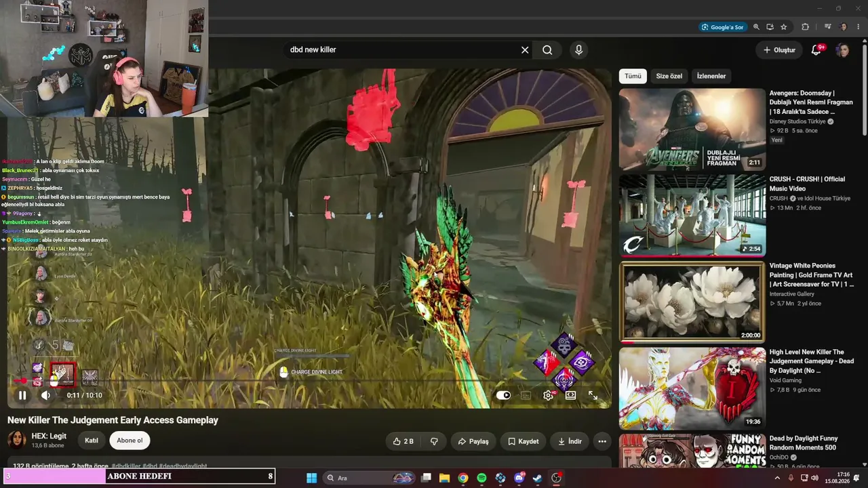Click the #deadbydaylight hashtag link
The image size is (868, 488).
[x=183, y=466]
